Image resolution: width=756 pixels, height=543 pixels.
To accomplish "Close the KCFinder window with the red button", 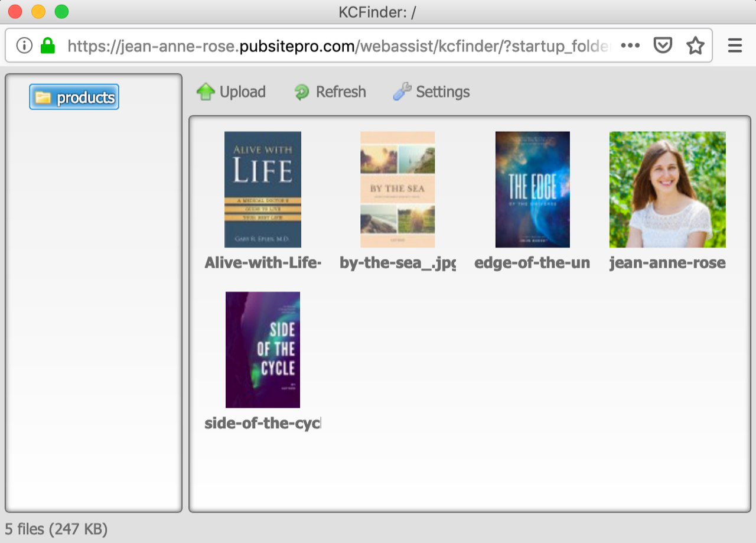I will click(x=15, y=11).
